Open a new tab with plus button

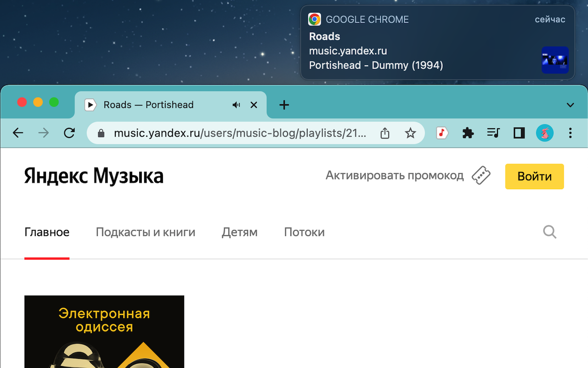point(284,105)
